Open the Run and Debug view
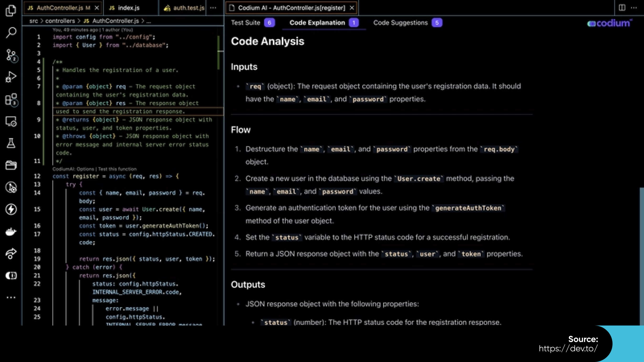Screen dimensions: 644x362 (x=11, y=77)
